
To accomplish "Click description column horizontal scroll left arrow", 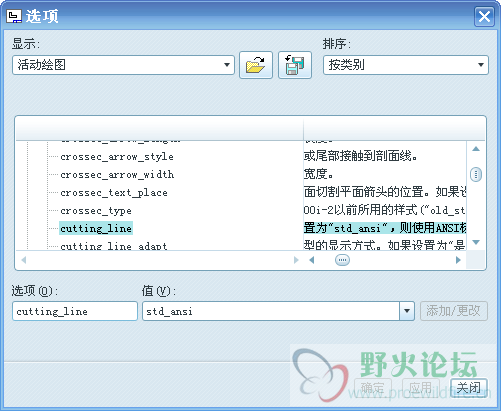I will click(x=312, y=260).
